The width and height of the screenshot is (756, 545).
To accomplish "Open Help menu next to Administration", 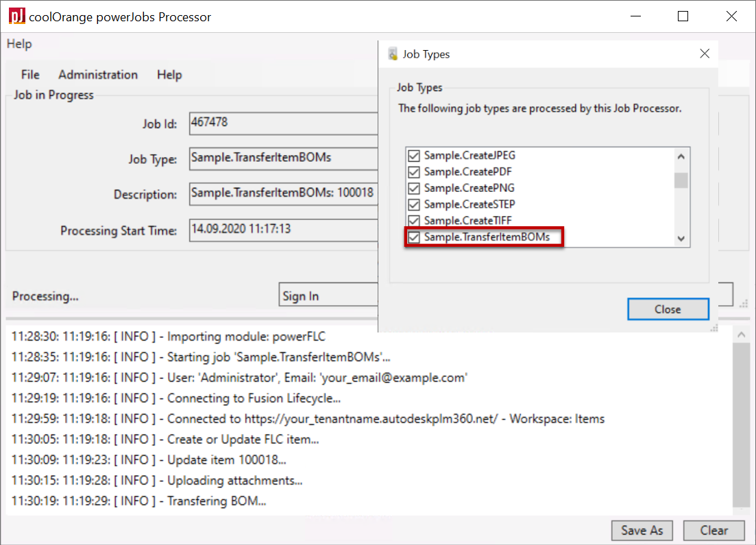I will (x=169, y=75).
